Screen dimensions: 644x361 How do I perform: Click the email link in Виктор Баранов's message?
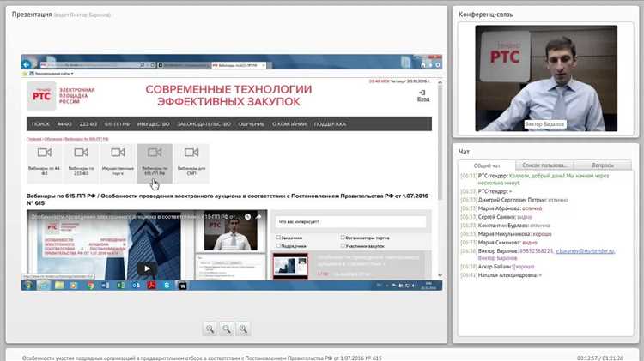coord(585,250)
